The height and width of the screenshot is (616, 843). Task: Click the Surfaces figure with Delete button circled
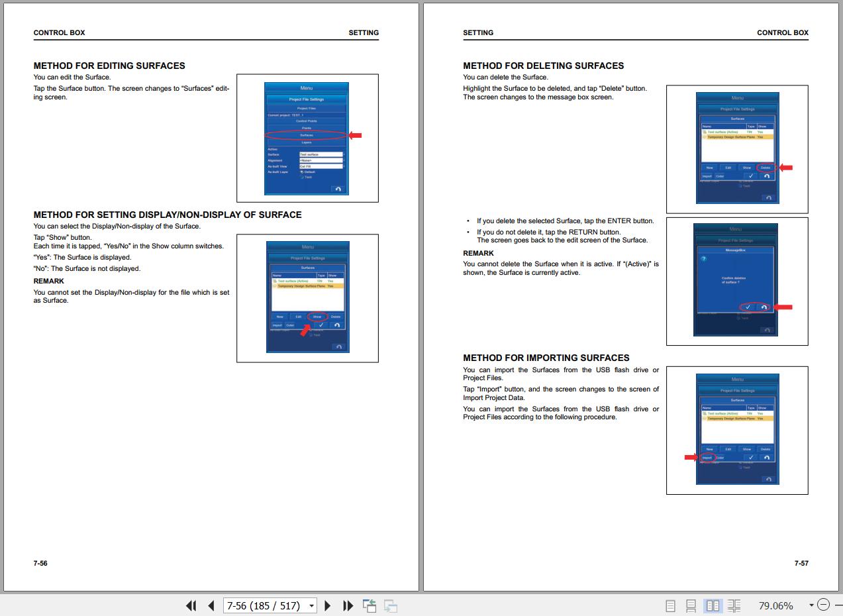737,149
